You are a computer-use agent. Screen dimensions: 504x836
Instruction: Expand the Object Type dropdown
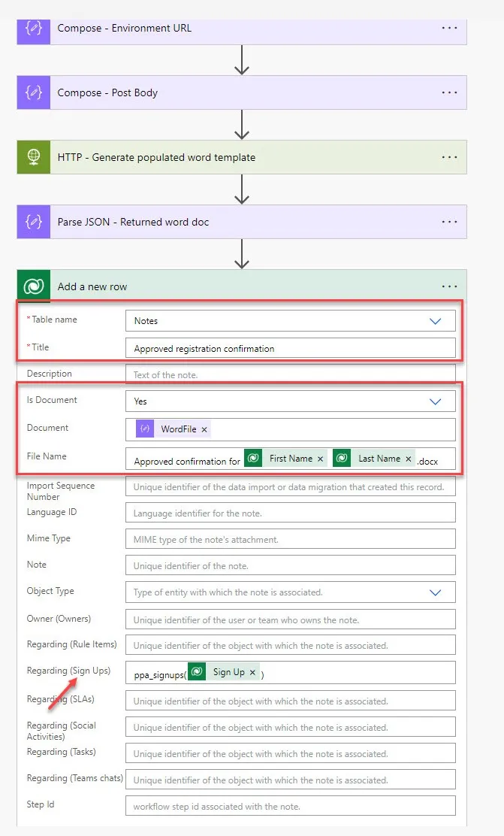436,593
